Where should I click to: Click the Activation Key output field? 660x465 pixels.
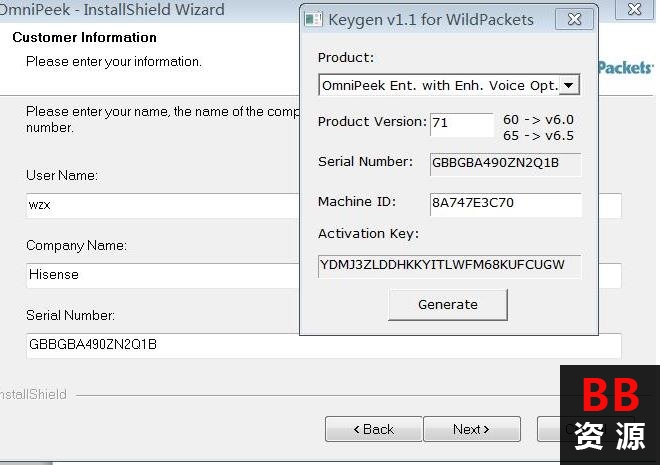[x=449, y=266]
